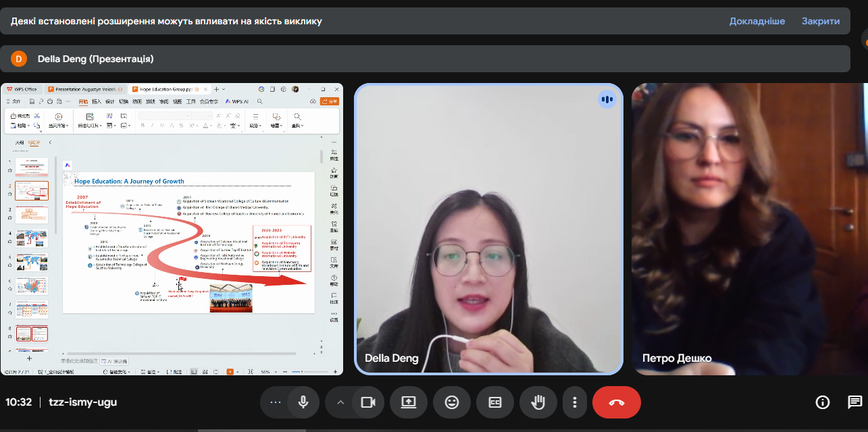Add slide with plus below thumbnails

tap(29, 358)
